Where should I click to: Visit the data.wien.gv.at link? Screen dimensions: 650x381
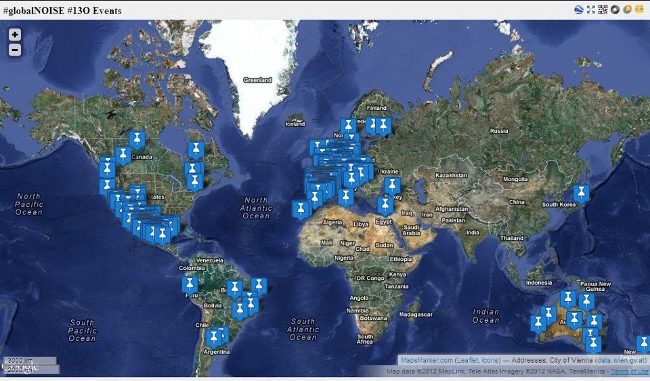[620, 360]
